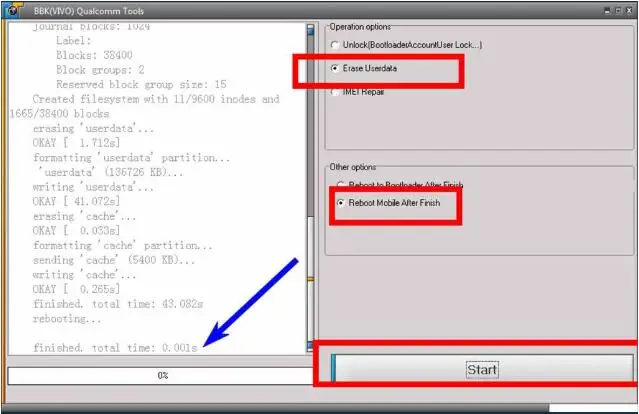The width and height of the screenshot is (639, 414).
Task: Click the title text "BBK(VIVO) Qualcomm Tools"
Action: (88, 11)
